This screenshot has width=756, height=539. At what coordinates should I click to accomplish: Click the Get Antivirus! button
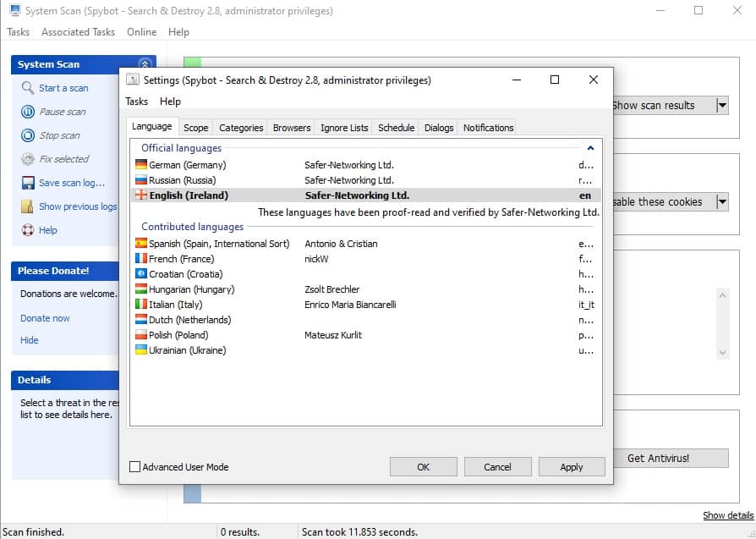point(671,458)
